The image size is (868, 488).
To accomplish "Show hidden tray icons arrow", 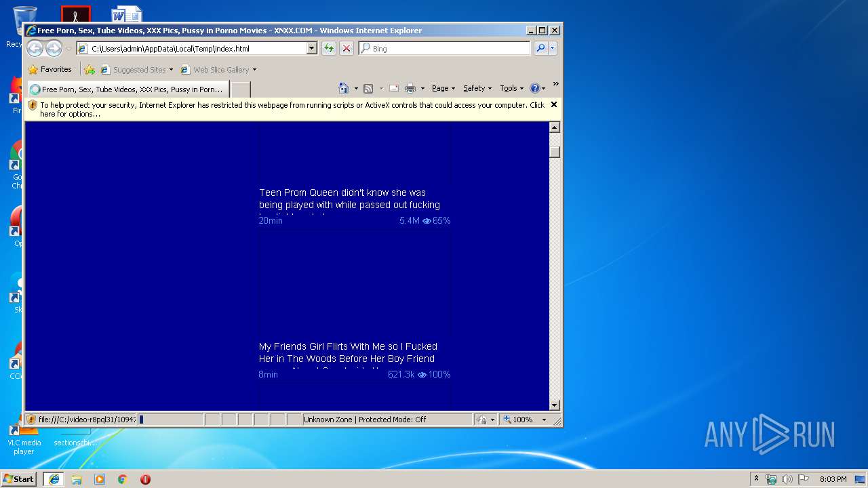I will coord(757,479).
